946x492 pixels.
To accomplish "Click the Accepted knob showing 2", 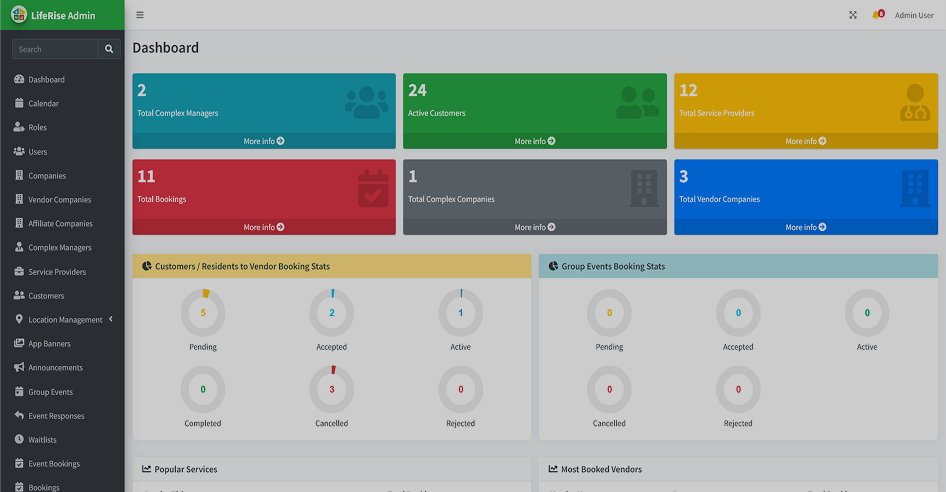I will click(332, 312).
